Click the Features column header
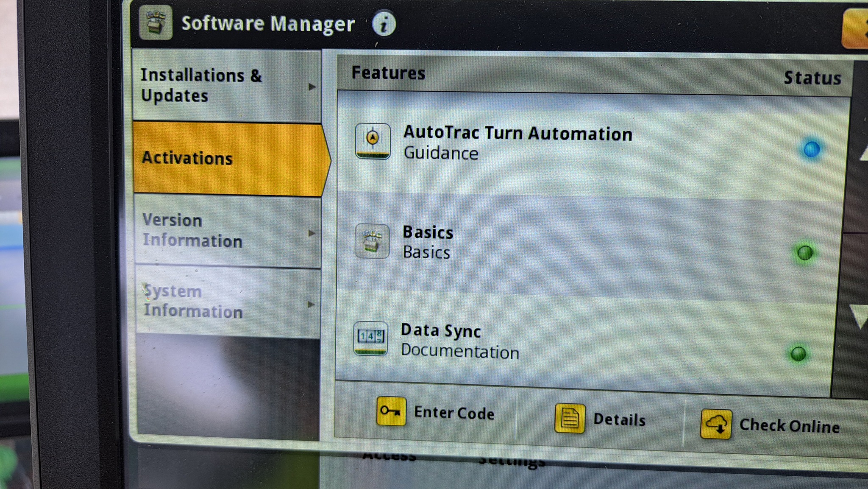 pos(388,73)
